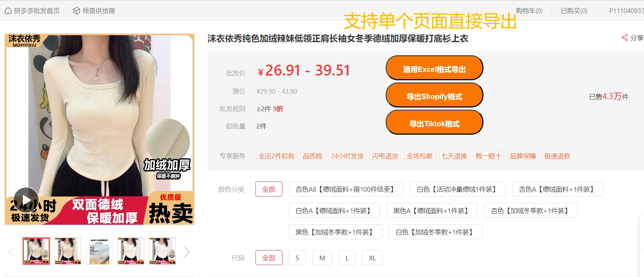644x277 pixels.
Task: Play the product video on main image
Action: pos(26,200)
